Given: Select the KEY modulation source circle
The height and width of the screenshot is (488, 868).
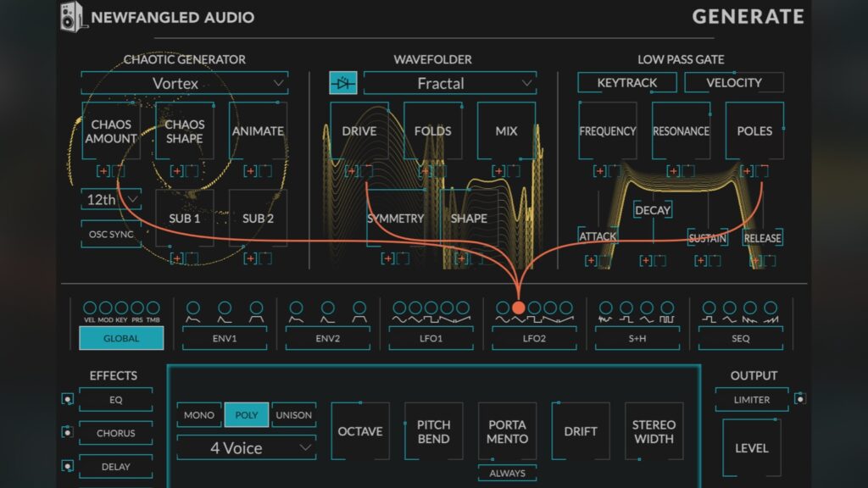Looking at the screenshot, I should click(121, 308).
